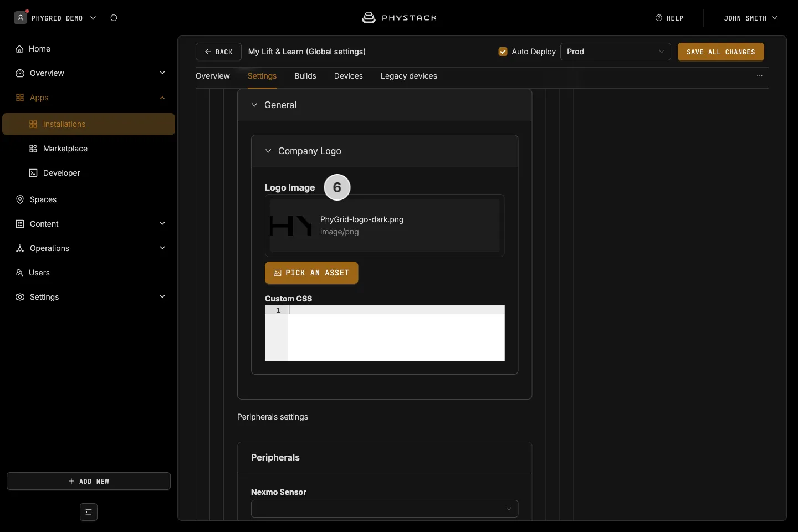The width and height of the screenshot is (798, 532).
Task: Click inside the Custom CSS editor
Action: point(385,333)
